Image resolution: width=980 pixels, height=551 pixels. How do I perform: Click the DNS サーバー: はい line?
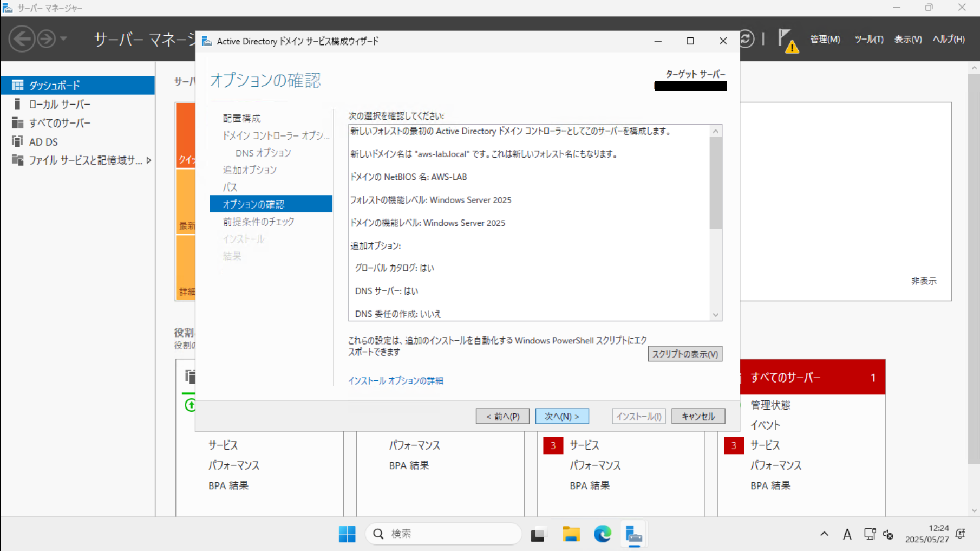click(387, 291)
